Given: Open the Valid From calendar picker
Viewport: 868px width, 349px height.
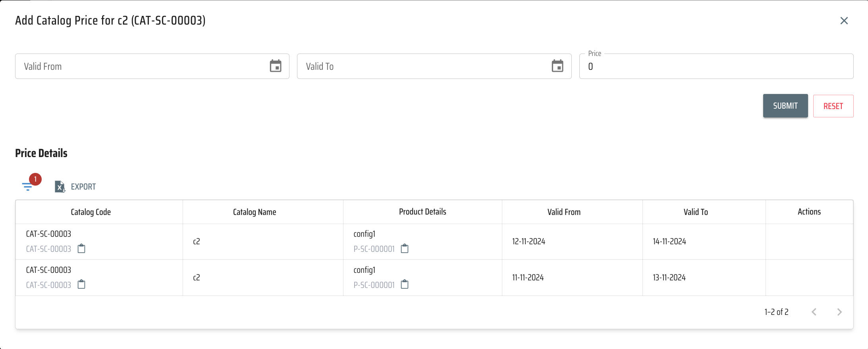Looking at the screenshot, I should point(276,66).
